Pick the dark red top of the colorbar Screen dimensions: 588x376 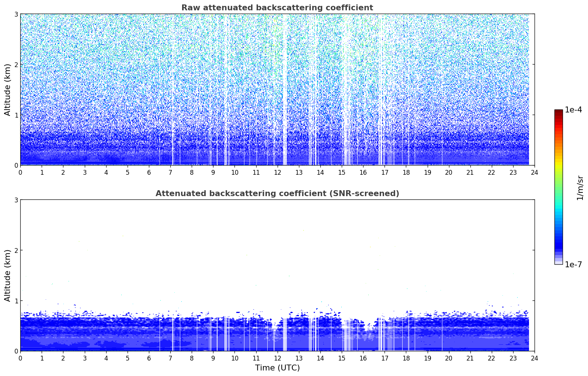point(558,111)
